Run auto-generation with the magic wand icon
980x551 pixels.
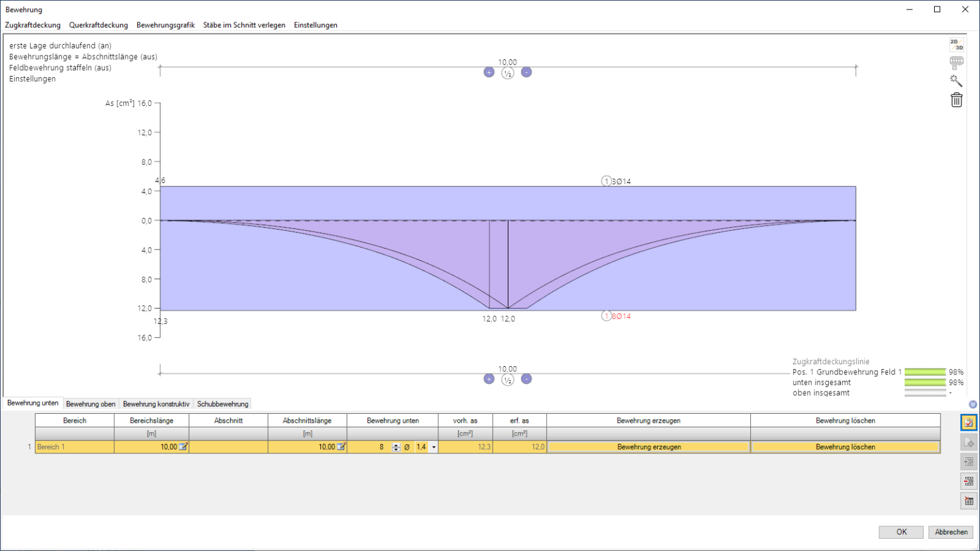956,80
